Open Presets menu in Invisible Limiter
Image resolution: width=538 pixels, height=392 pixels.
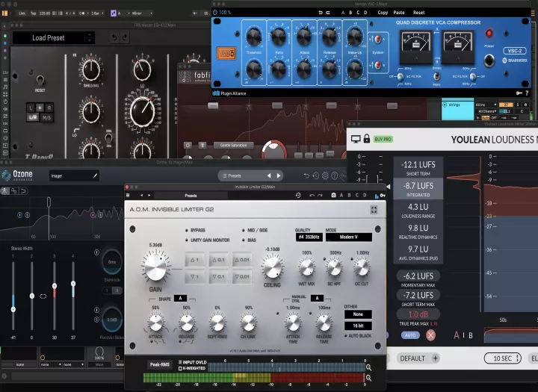pos(191,196)
